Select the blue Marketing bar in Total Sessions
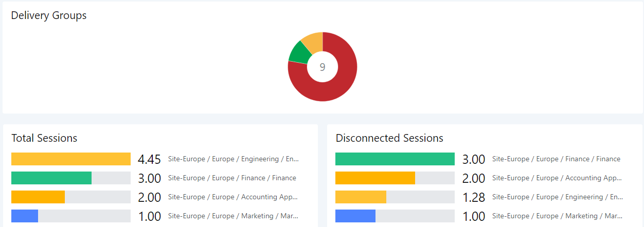Image resolution: width=644 pixels, height=227 pixels. click(25, 216)
